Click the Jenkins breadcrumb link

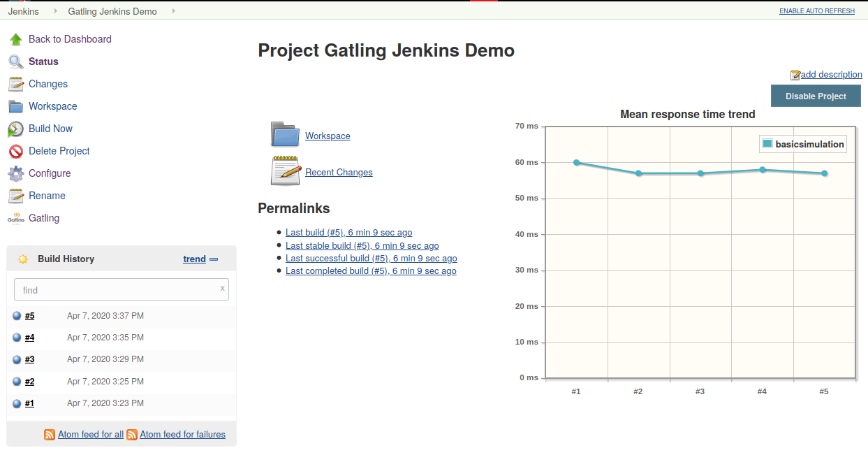tap(23, 11)
